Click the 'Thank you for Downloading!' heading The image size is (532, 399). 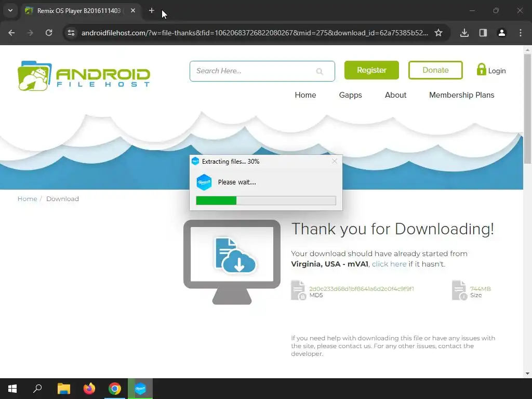pyautogui.click(x=393, y=229)
